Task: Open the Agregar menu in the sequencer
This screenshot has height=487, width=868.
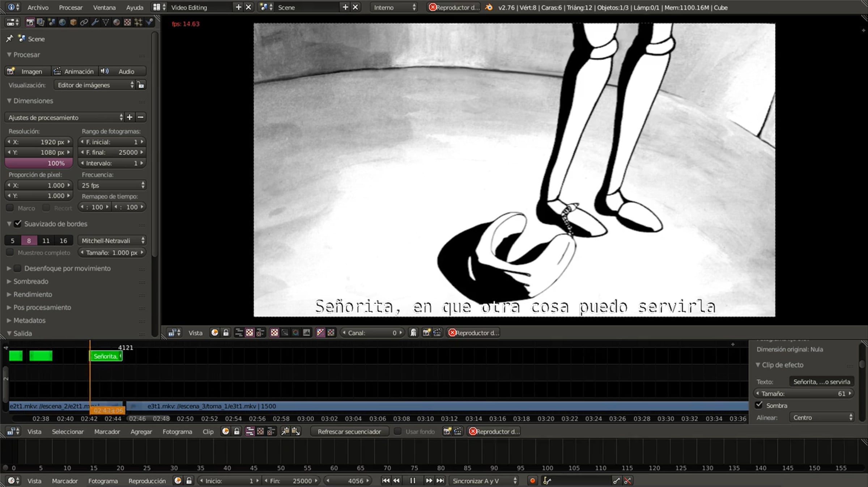Action: click(x=141, y=431)
